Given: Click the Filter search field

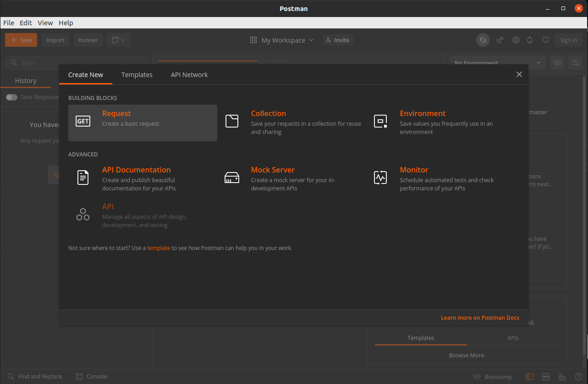Looking at the screenshot, I should point(76,63).
